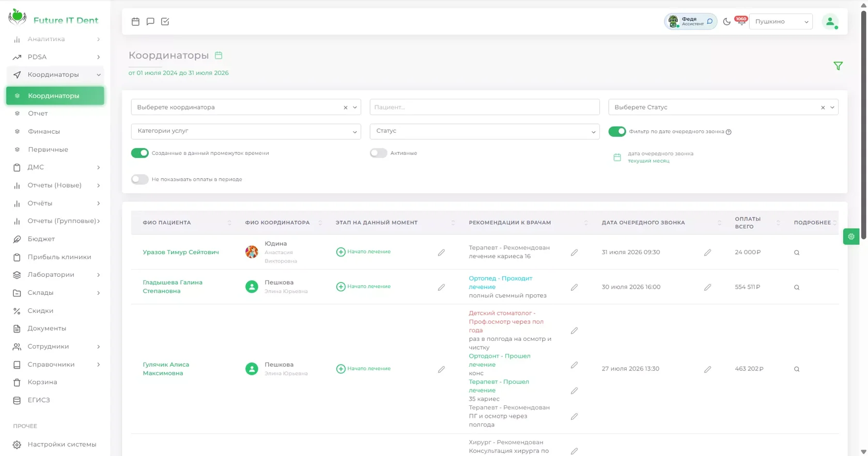
Task: Click the green filter funnel icon
Action: click(x=838, y=66)
